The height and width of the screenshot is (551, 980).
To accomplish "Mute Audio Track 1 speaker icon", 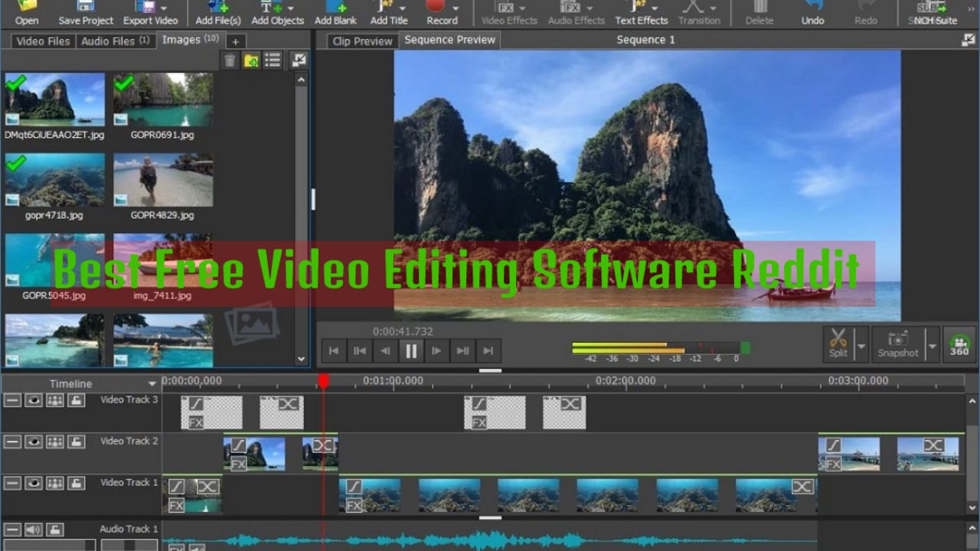I will (34, 530).
